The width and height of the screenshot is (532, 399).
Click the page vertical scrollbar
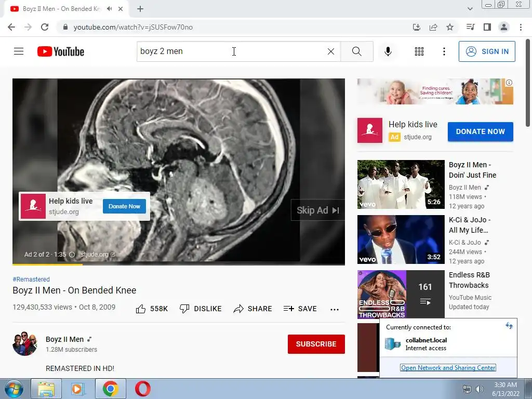tap(528, 83)
